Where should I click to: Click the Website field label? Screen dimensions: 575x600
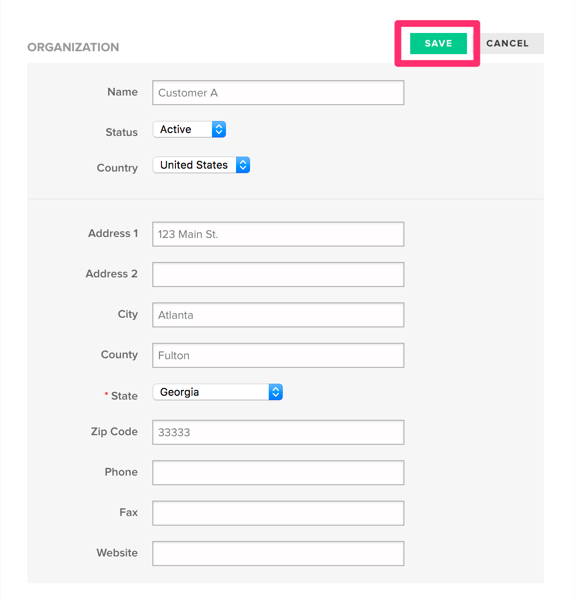pos(117,553)
